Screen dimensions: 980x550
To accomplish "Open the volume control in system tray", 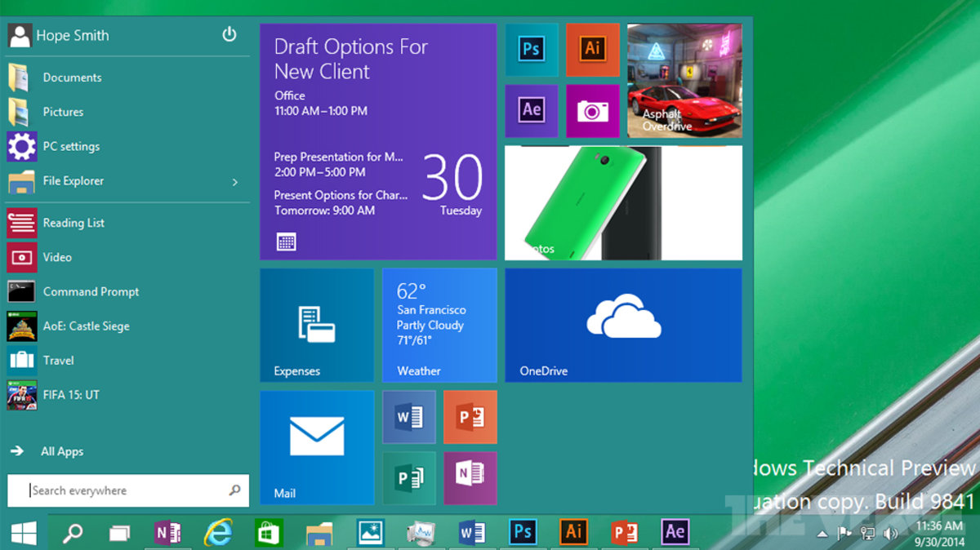I will tap(889, 534).
